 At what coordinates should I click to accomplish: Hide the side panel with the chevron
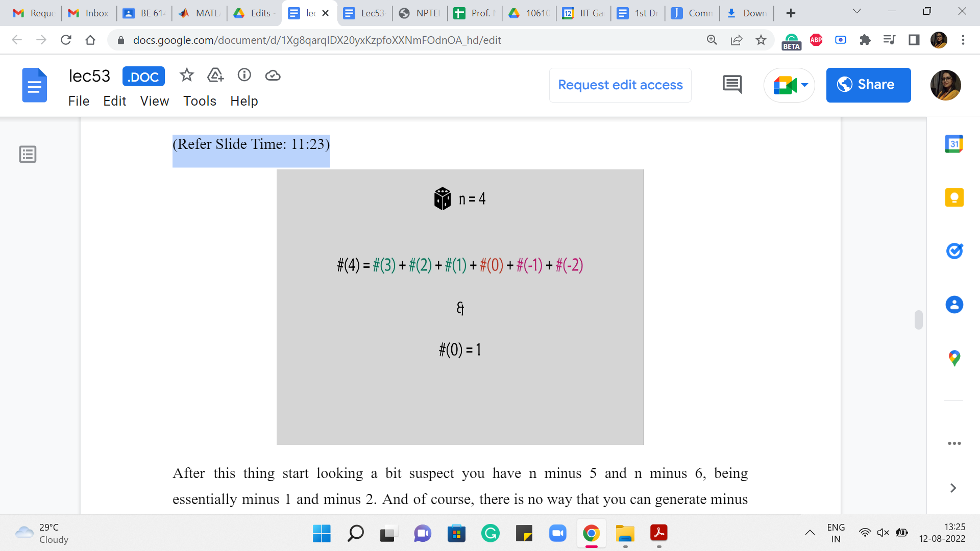pos(953,488)
